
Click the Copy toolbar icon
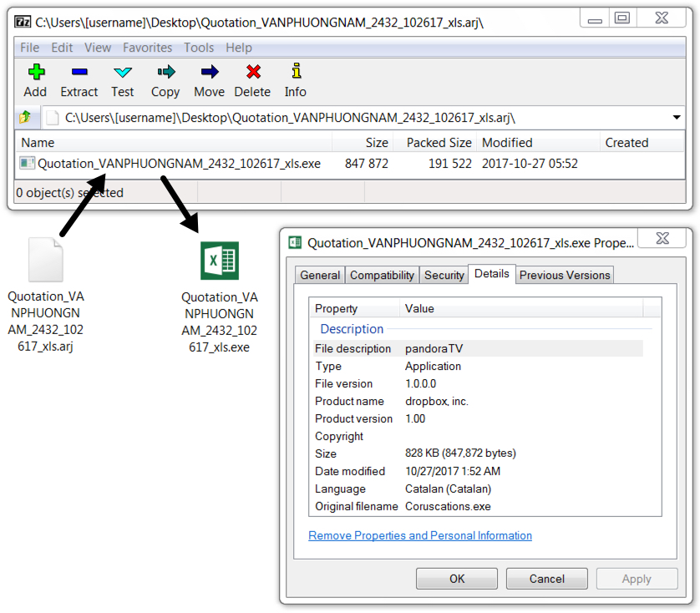(166, 72)
